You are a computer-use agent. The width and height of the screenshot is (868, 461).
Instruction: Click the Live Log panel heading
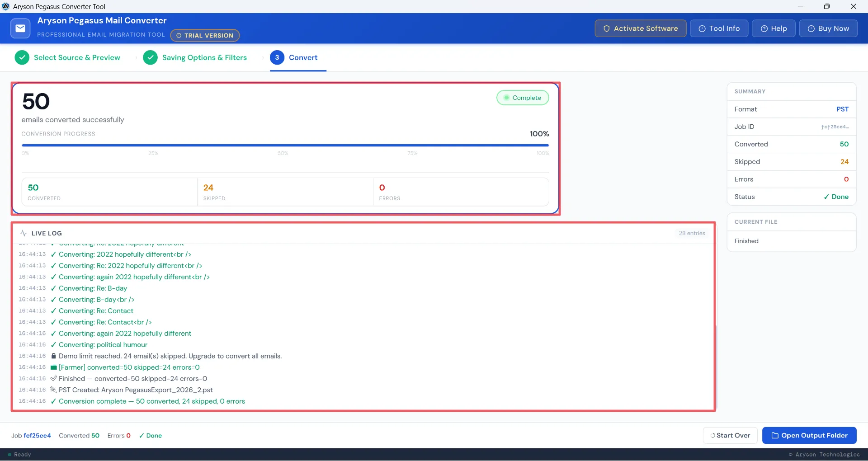[47, 233]
